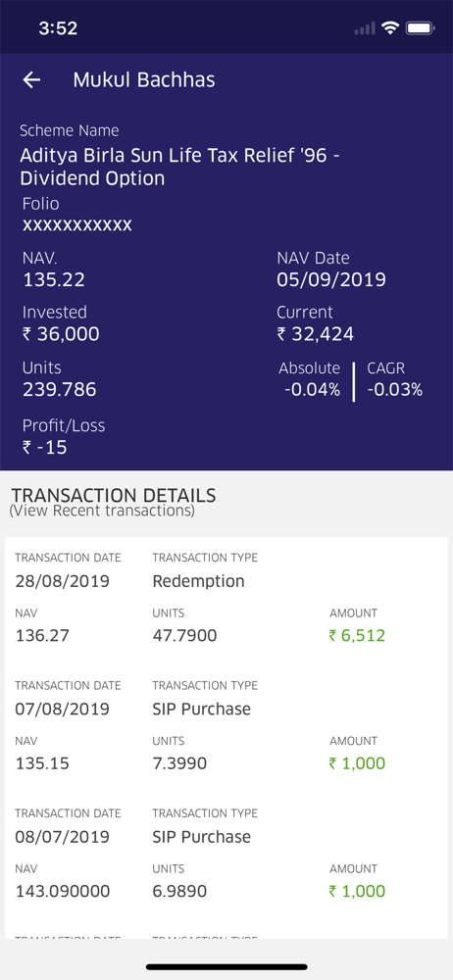This screenshot has height=980, width=453.
Task: Tap the back arrow icon
Action: [31, 80]
